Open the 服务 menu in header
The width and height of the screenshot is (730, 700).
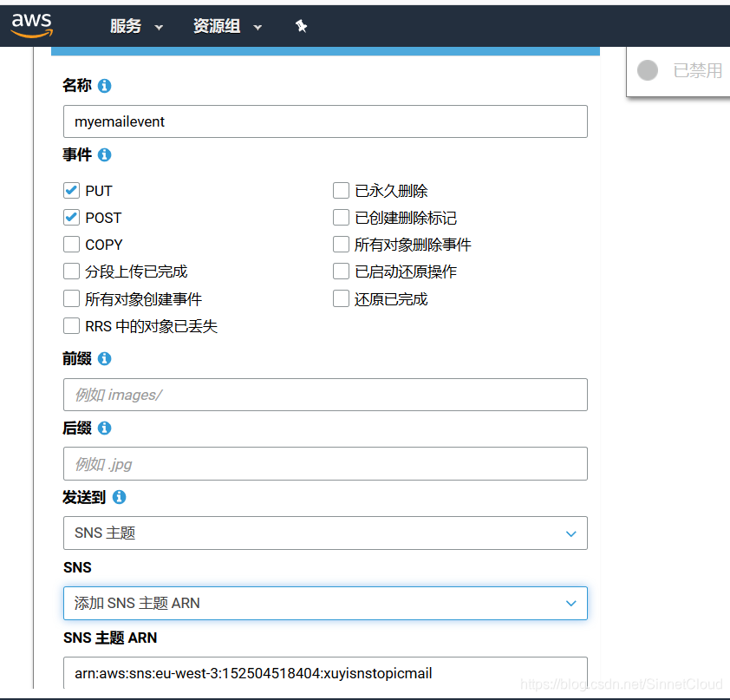pyautogui.click(x=136, y=26)
